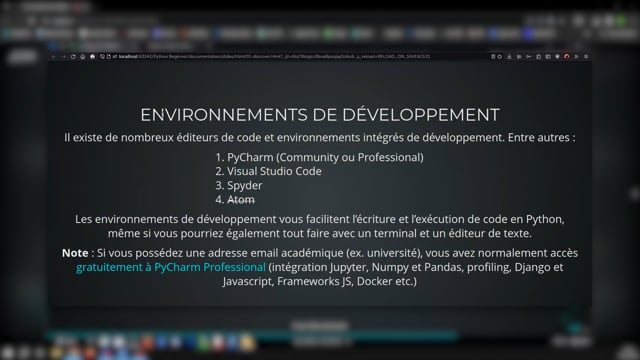Click list item "Spyder"
The width and height of the screenshot is (640, 360).
[x=244, y=186]
